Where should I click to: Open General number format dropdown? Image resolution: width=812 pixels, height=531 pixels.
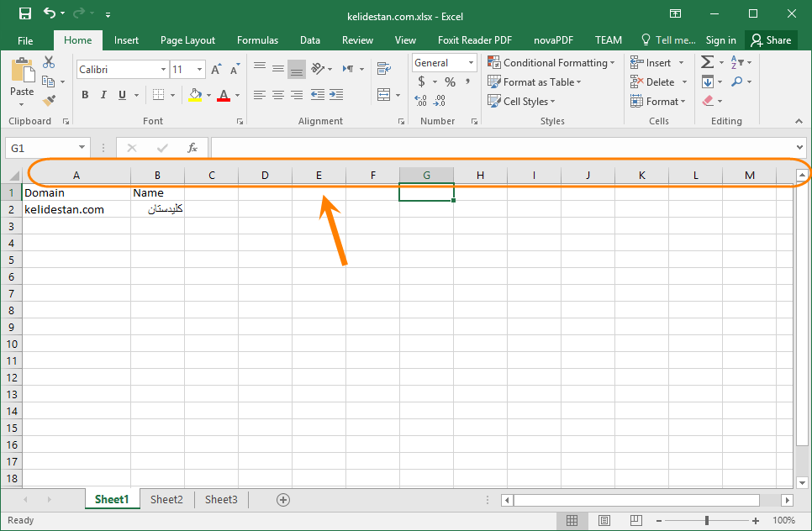(x=471, y=63)
